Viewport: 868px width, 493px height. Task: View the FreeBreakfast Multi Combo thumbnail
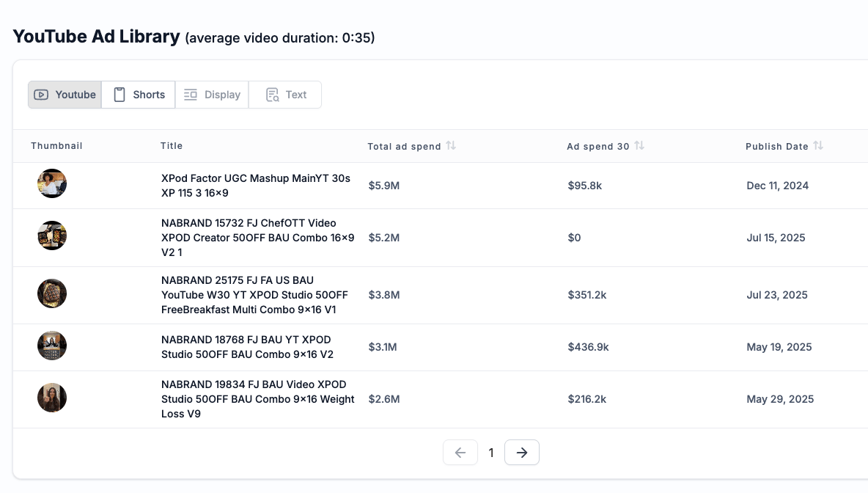52,293
